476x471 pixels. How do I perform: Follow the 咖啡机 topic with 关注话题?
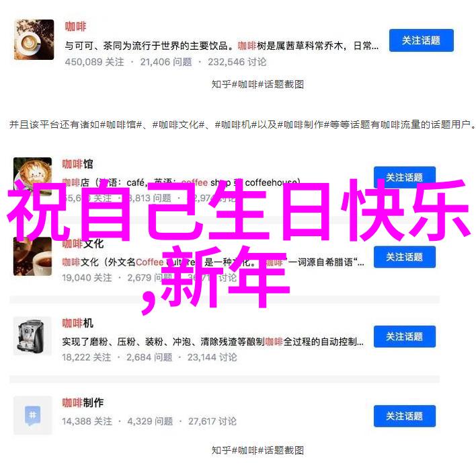(405, 336)
